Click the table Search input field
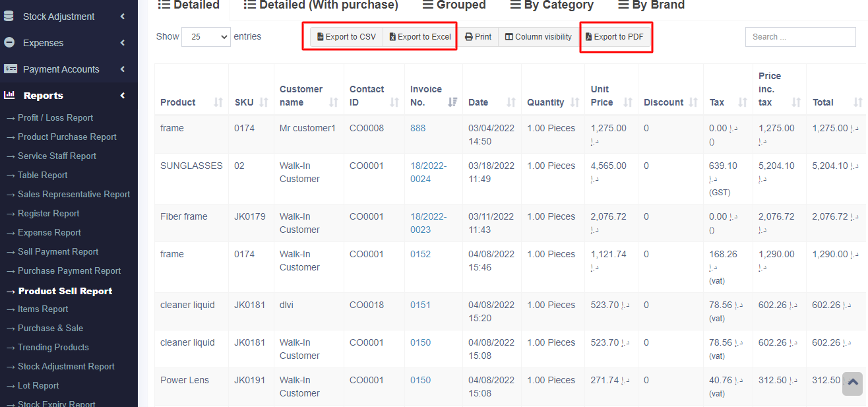 tap(800, 37)
